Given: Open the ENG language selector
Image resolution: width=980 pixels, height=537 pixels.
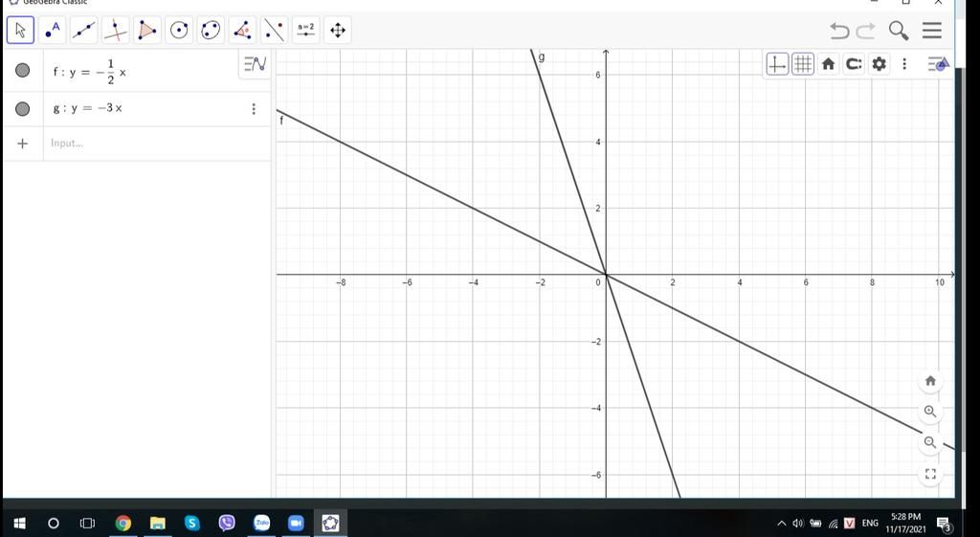Looking at the screenshot, I should click(x=870, y=524).
